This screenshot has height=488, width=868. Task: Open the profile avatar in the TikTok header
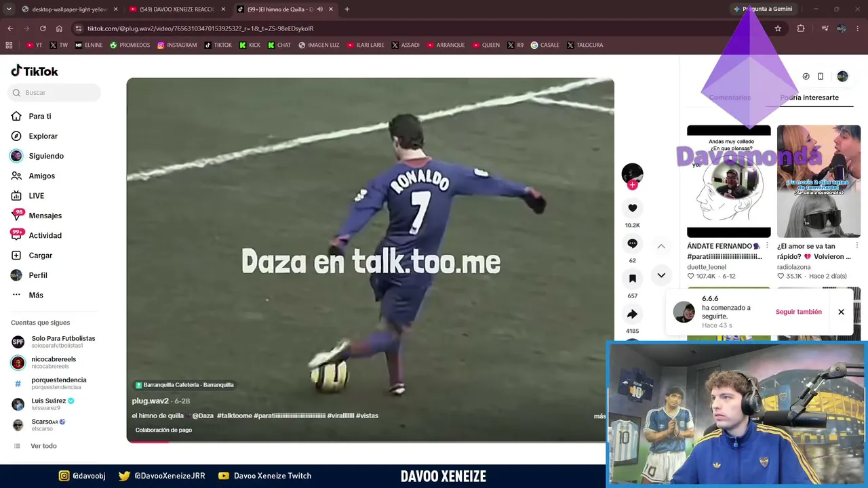tap(842, 77)
